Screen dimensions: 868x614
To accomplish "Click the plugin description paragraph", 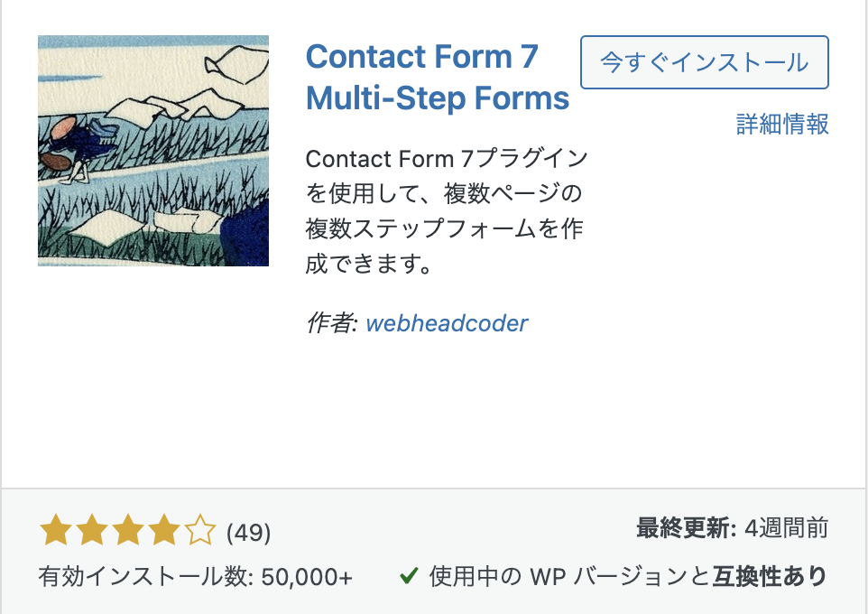I will [x=446, y=212].
